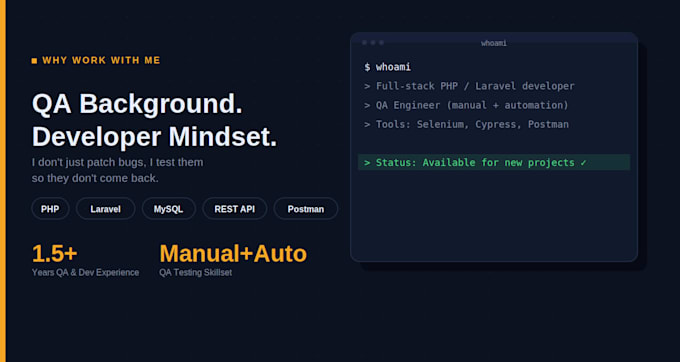Click the "$ whoami" command line
The height and width of the screenshot is (362, 680).
point(388,67)
